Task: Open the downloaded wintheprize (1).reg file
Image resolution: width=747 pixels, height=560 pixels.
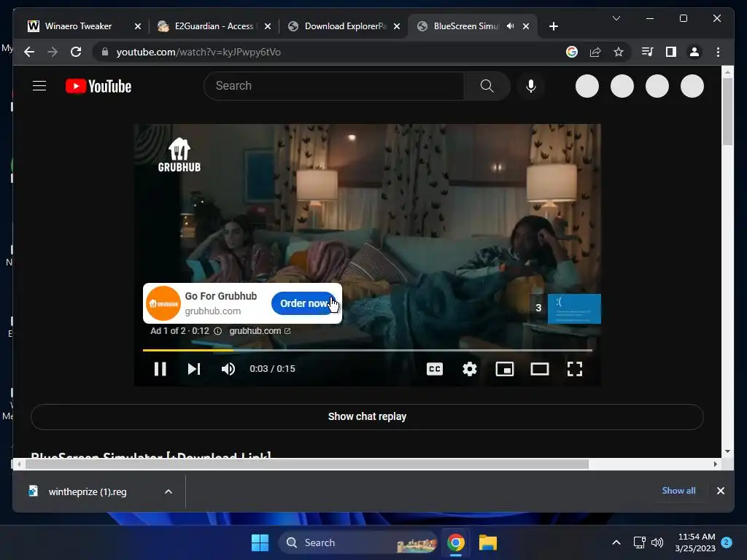Action: [88, 492]
